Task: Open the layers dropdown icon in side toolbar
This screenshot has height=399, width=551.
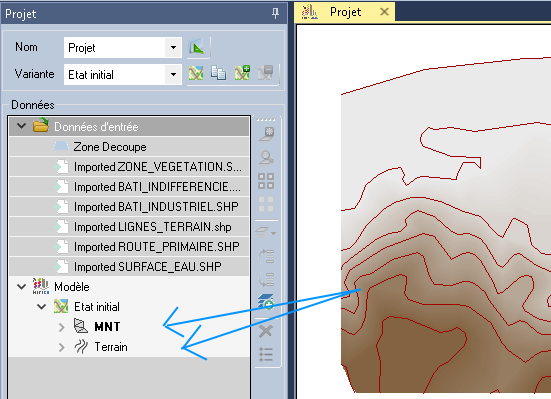Action: pos(266,232)
